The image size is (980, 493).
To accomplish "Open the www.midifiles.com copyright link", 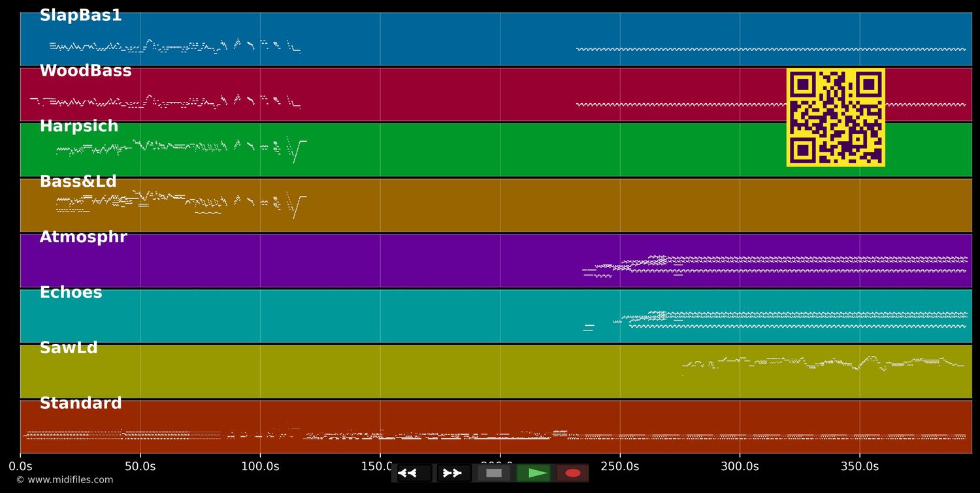I will coord(64,480).
